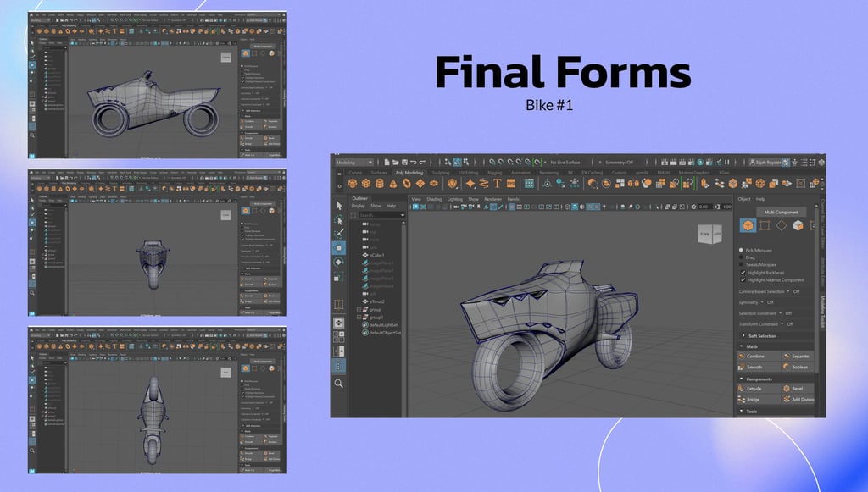Image resolution: width=868 pixels, height=492 pixels.
Task: Uncheck Highlight Backfaces in large window toolkit
Action: tap(743, 273)
